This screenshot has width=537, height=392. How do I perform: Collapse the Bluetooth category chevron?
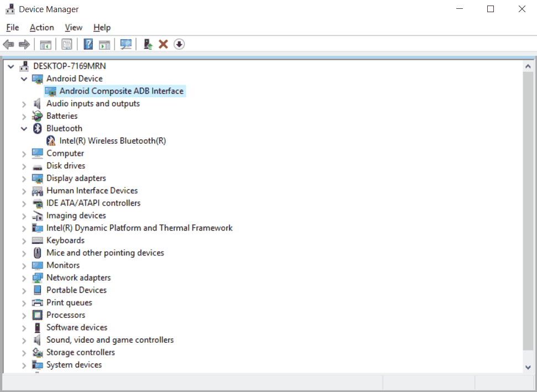pyautogui.click(x=24, y=129)
